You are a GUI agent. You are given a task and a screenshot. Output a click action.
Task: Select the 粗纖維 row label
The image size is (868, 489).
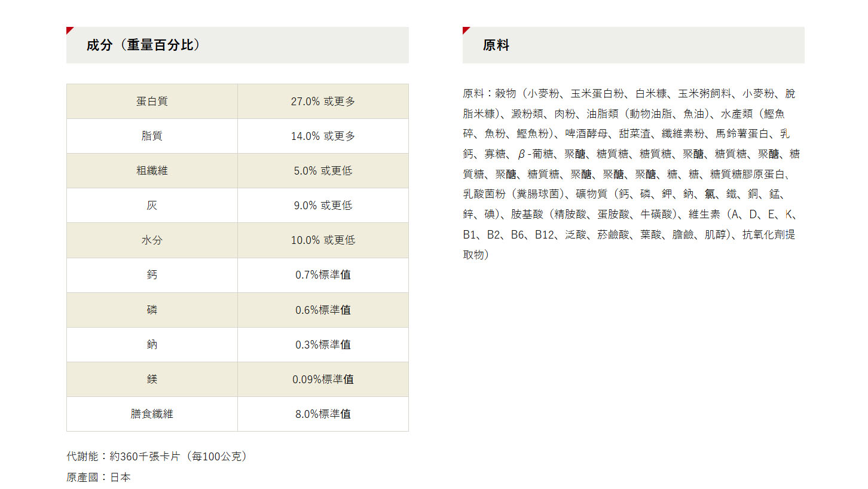[x=152, y=171]
